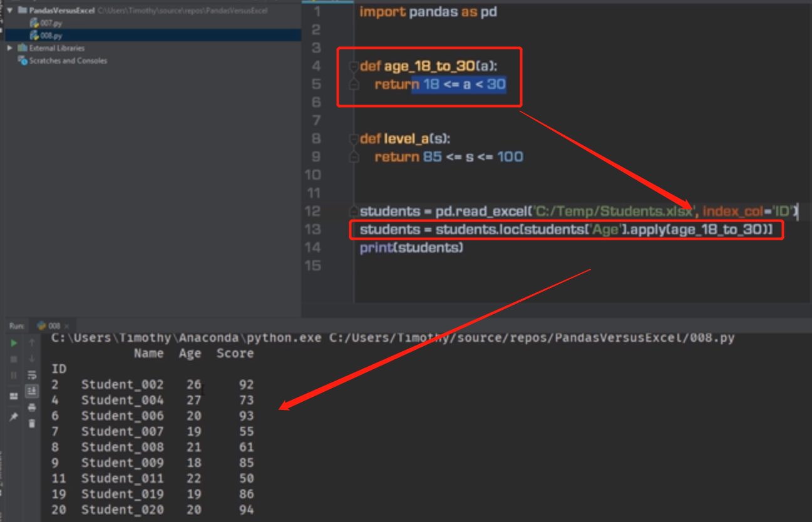812x522 pixels.
Task: Expand the External Libraries node
Action: [10, 48]
